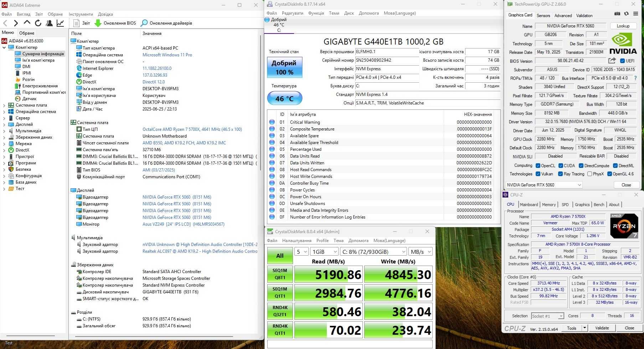This screenshot has height=349, width=644.
Task: Click blue status dot for Power On Hours
Action: coord(272,196)
